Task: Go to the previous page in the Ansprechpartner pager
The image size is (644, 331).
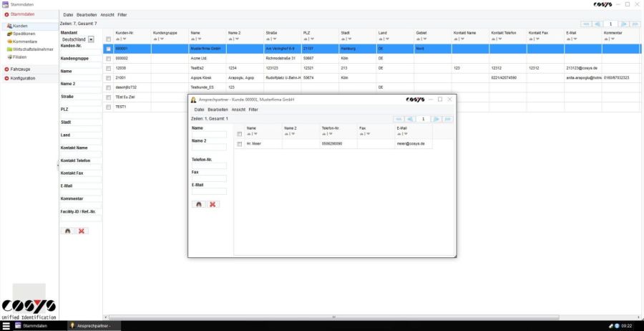Action: [x=409, y=119]
